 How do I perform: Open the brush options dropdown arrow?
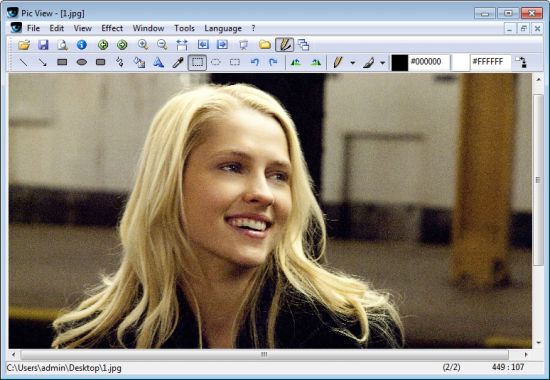(383, 63)
